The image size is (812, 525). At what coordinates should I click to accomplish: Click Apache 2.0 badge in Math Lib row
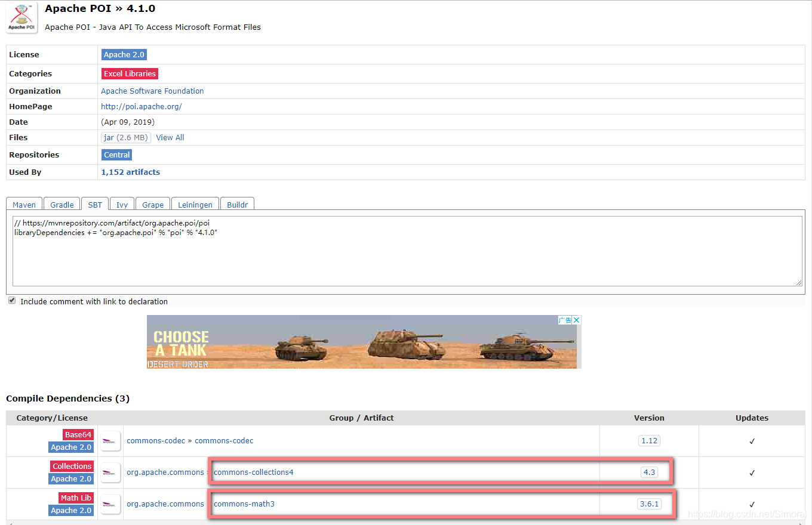(x=71, y=511)
